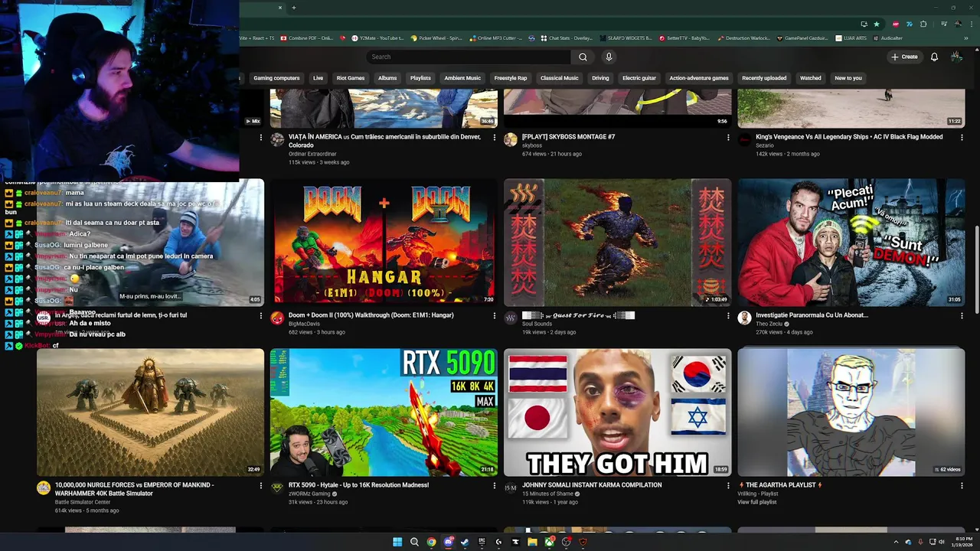Open Battle Simulator Center channel avatar
This screenshot has height=551, width=980.
coord(44,488)
